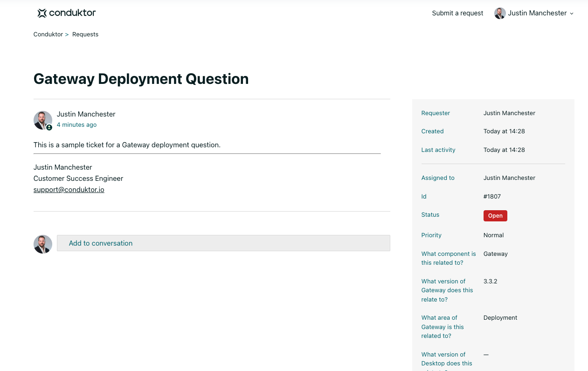
Task: Open the Justin Manchester account name in header
Action: pyautogui.click(x=537, y=13)
